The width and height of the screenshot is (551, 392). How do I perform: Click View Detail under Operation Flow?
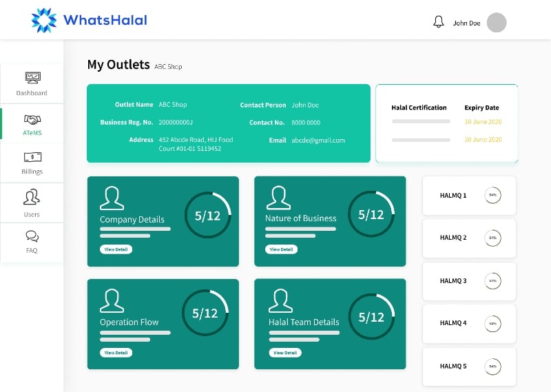click(x=116, y=353)
